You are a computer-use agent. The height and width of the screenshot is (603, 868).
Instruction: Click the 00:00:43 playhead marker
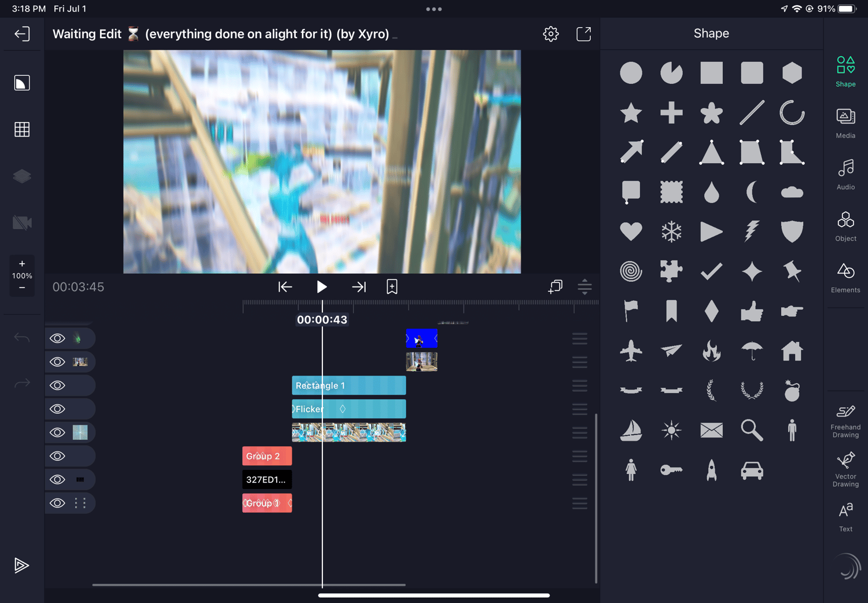coord(322,319)
